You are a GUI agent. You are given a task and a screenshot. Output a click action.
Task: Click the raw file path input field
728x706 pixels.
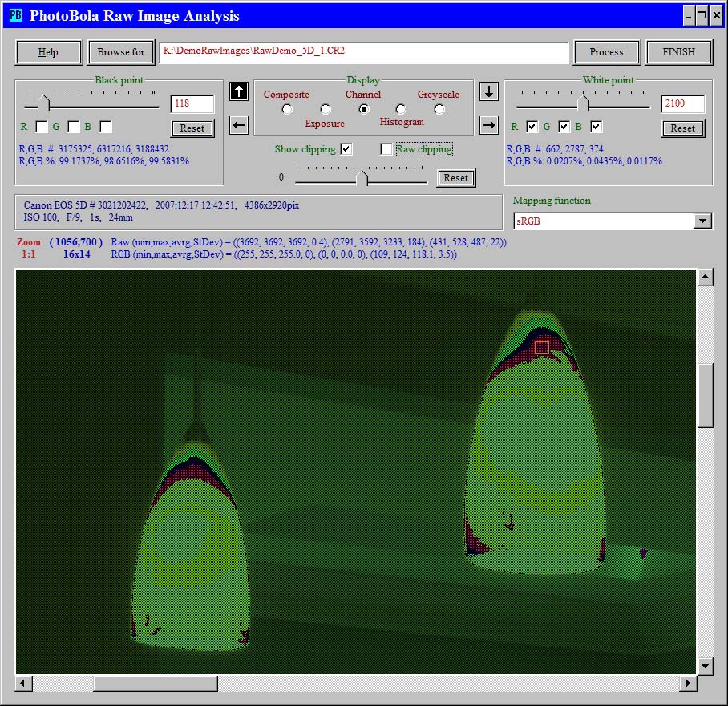363,52
